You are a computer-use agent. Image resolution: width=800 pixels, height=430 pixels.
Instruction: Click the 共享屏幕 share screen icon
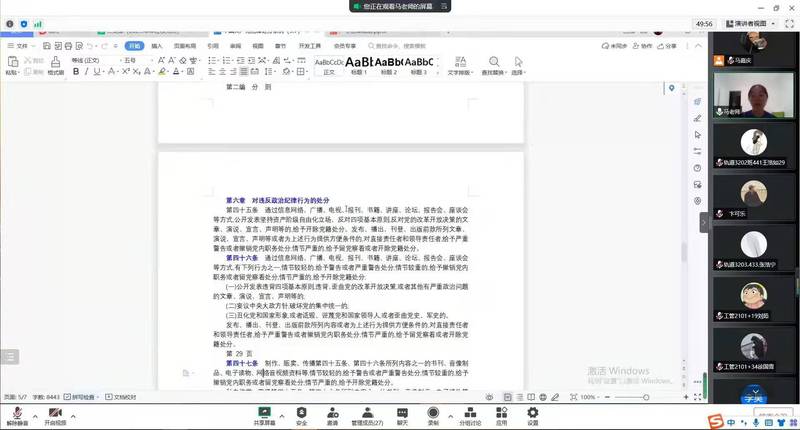point(264,411)
